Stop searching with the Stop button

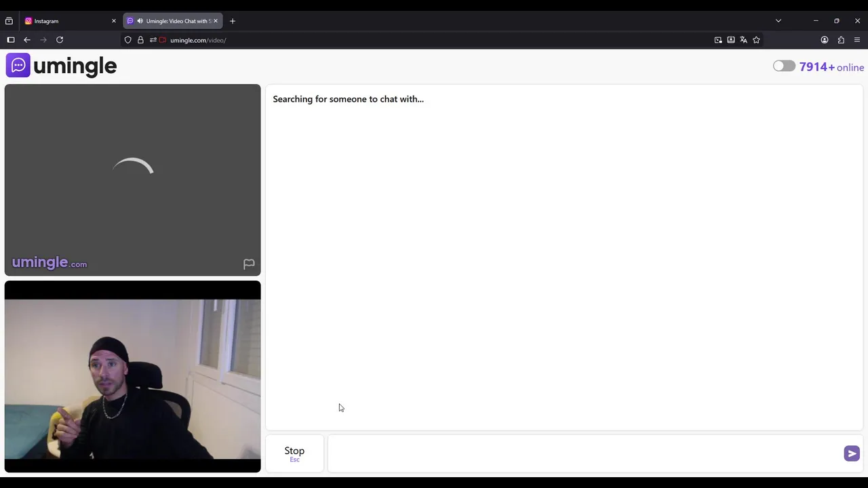(x=294, y=453)
